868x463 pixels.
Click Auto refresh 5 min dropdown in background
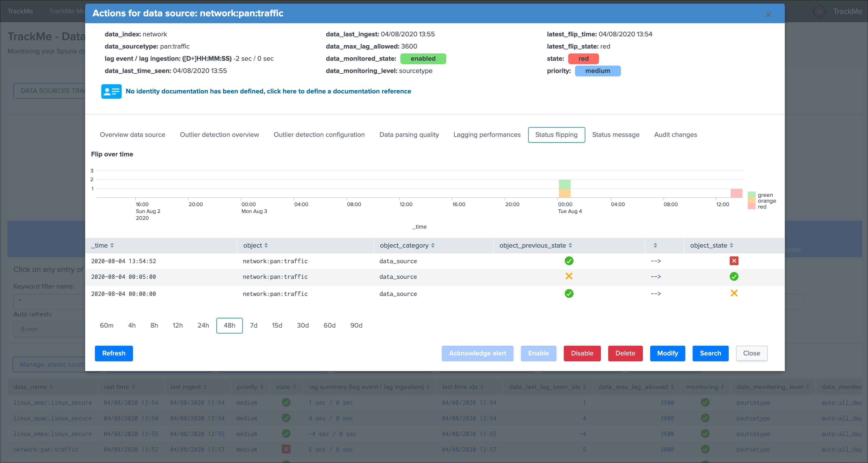(x=49, y=329)
